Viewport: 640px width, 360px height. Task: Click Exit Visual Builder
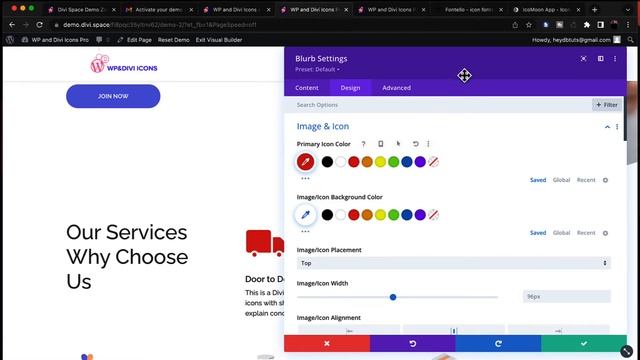point(219,40)
